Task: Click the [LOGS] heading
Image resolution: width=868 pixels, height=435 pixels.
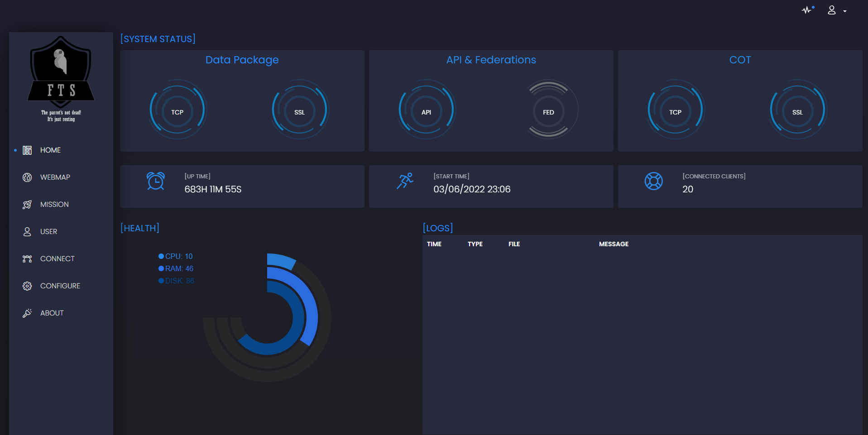Action: pos(438,228)
